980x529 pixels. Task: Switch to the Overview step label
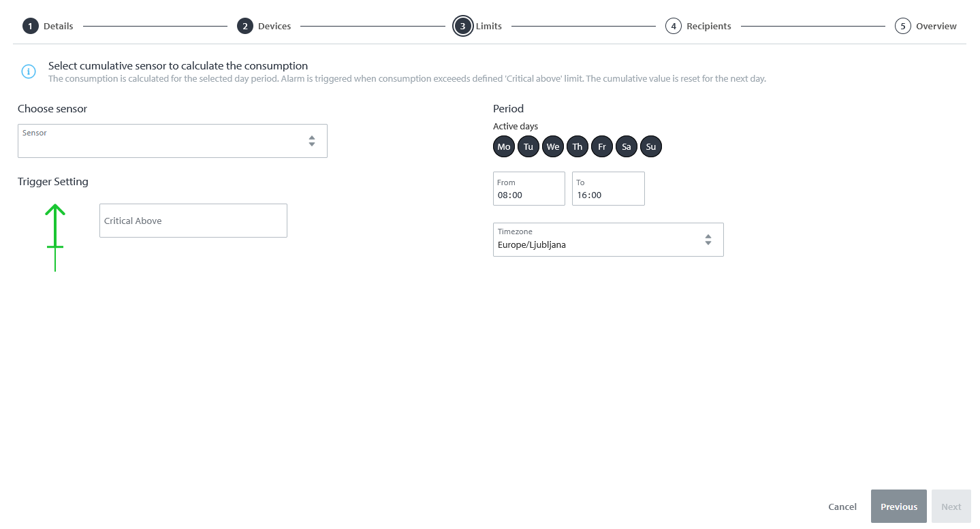tap(936, 26)
